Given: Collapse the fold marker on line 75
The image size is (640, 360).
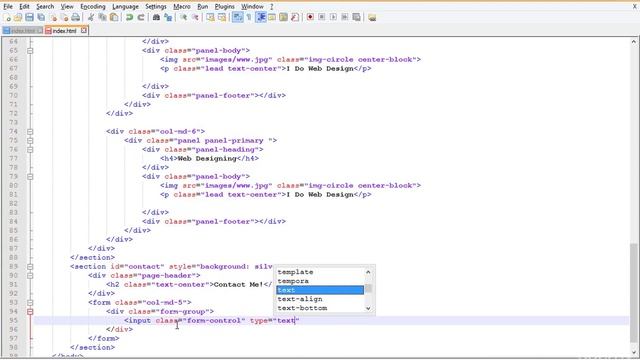Looking at the screenshot, I should 30,140.
